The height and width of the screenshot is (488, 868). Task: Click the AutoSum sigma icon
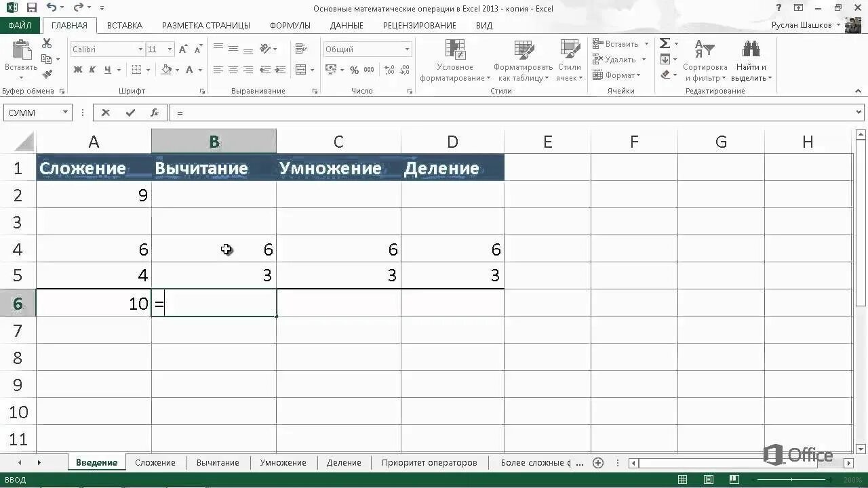[665, 43]
